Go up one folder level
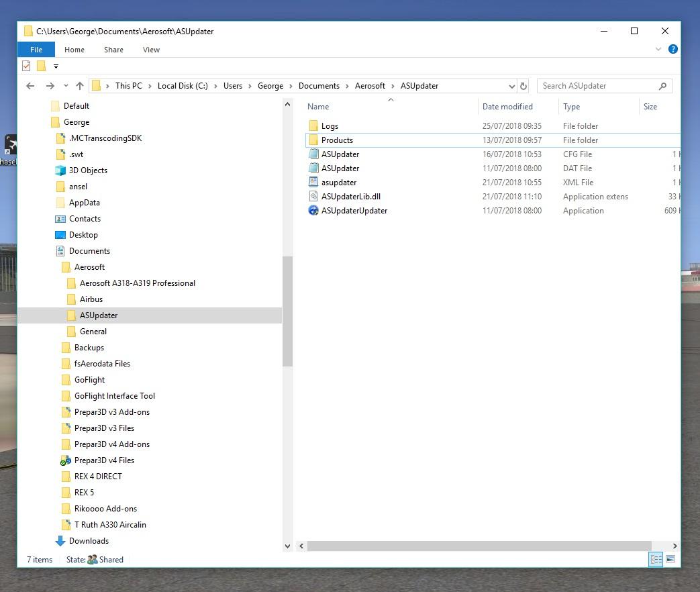Image resolution: width=700 pixels, height=592 pixels. [79, 86]
